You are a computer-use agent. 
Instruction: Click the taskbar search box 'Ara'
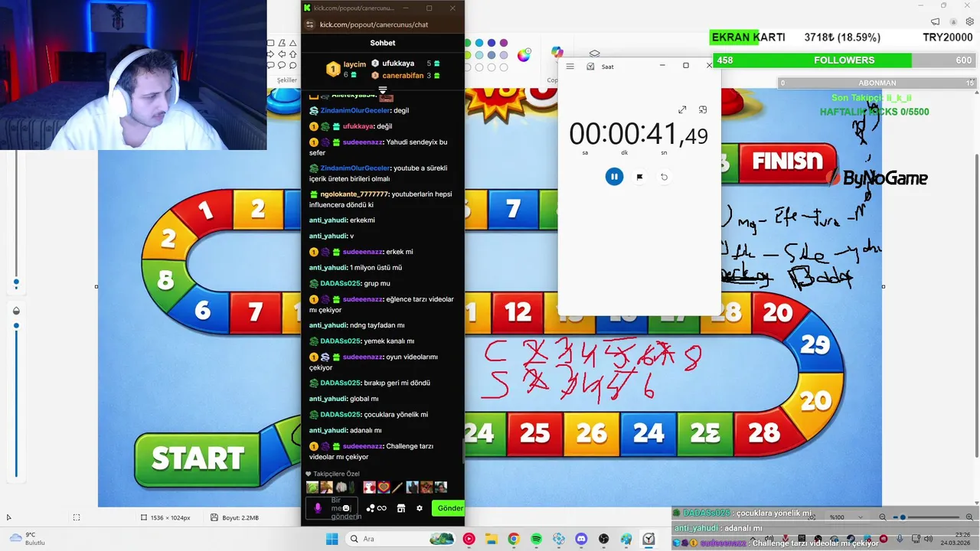(x=401, y=540)
